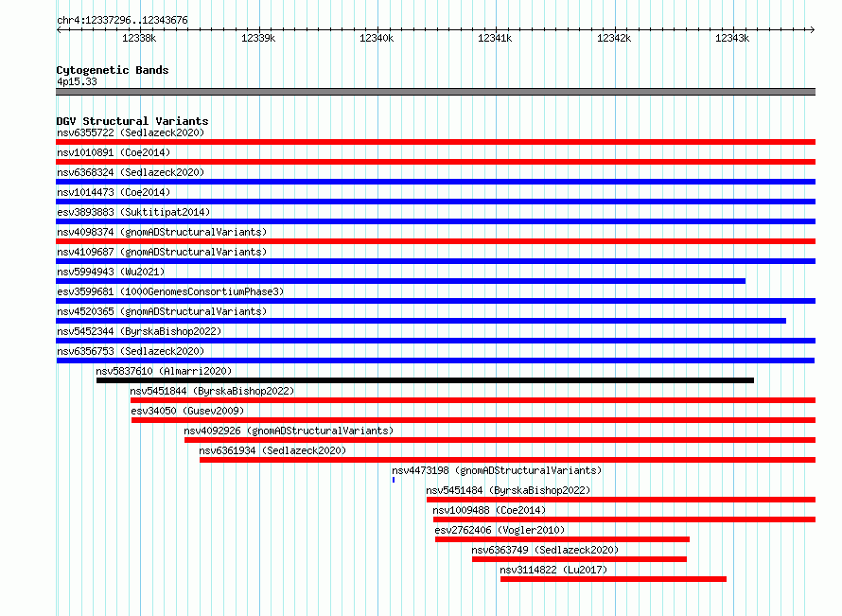842x616 pixels.
Task: Select the blue bar of nsv6356753
Action: 435,361
